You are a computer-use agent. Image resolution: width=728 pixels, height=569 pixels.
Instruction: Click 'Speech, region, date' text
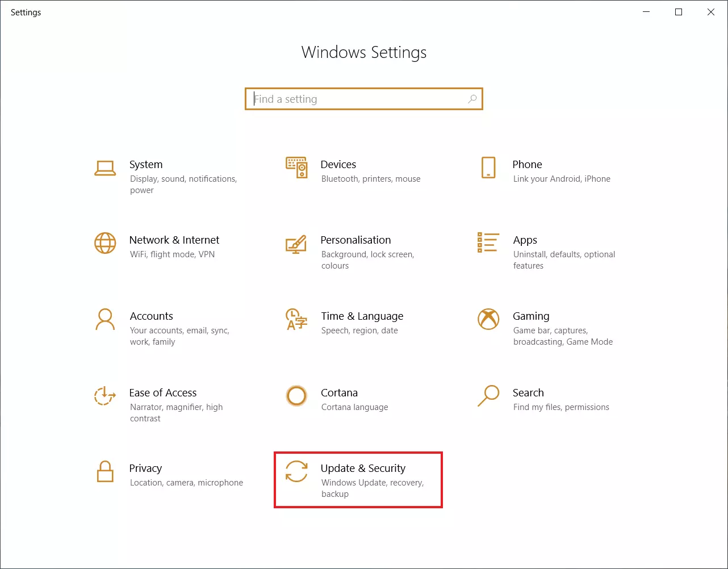[359, 330]
